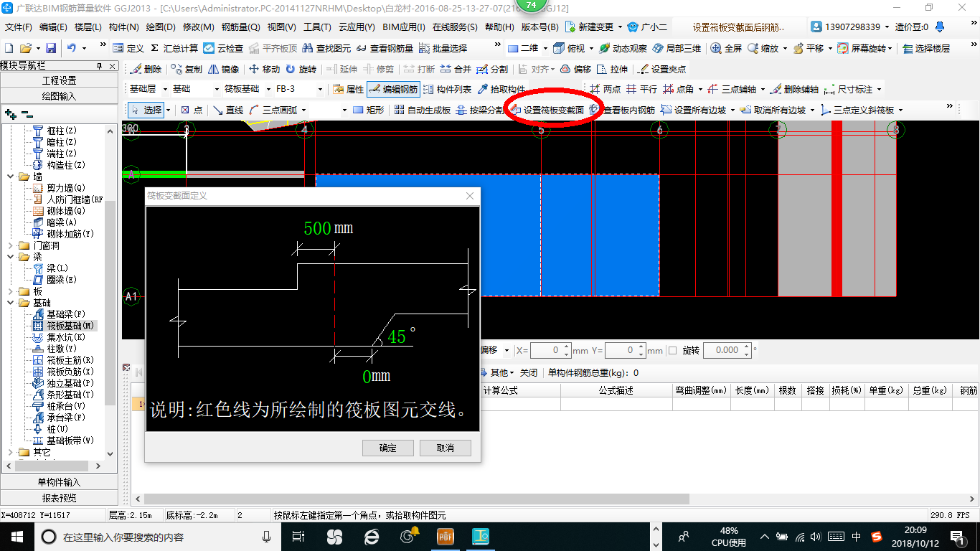This screenshot has width=980, height=551.
Task: Open the FB-3 component dropdown
Action: click(320, 90)
